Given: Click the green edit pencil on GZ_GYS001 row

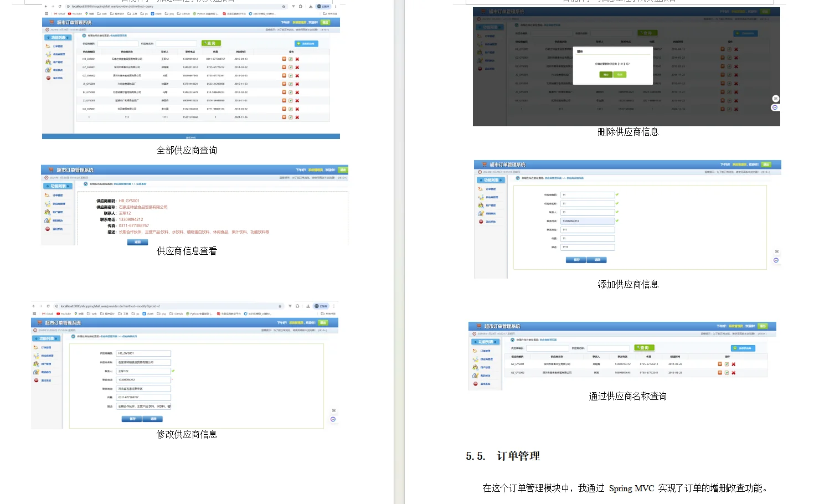Looking at the screenshot, I should 290,66.
